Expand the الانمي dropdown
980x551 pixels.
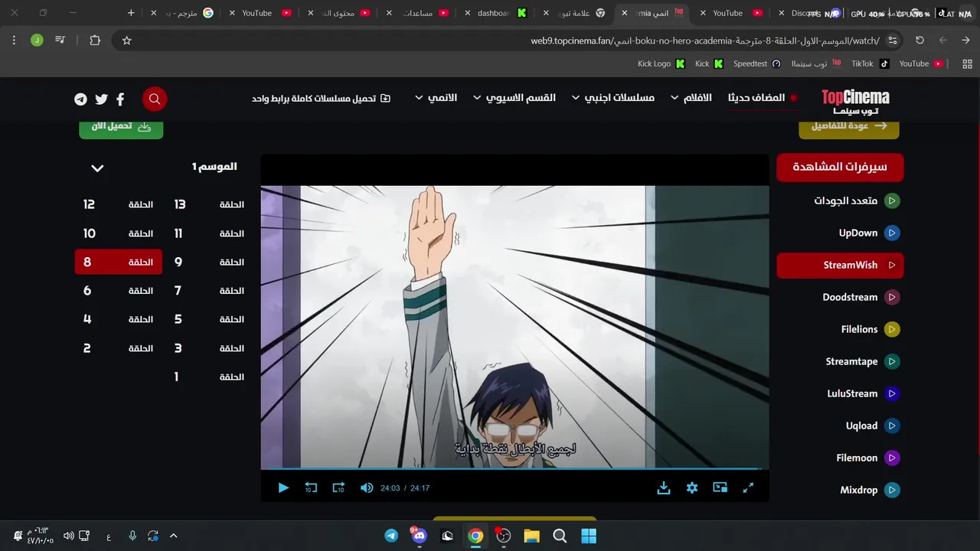point(436,98)
